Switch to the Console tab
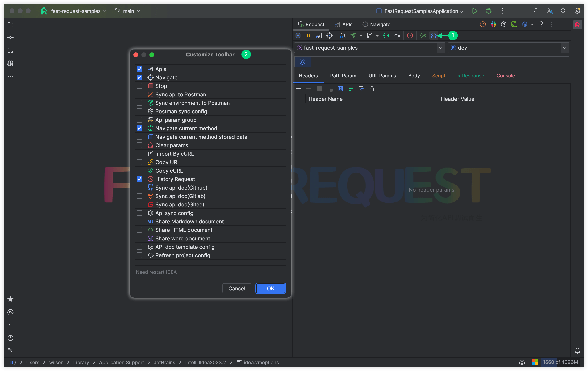Viewport: 588px width, 371px height. tap(505, 76)
